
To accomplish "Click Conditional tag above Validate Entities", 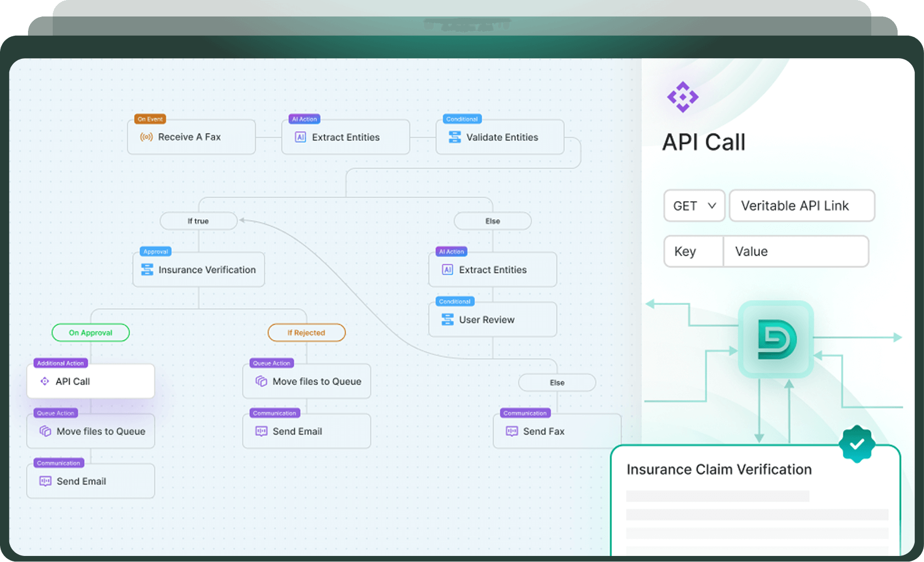I will pyautogui.click(x=462, y=119).
